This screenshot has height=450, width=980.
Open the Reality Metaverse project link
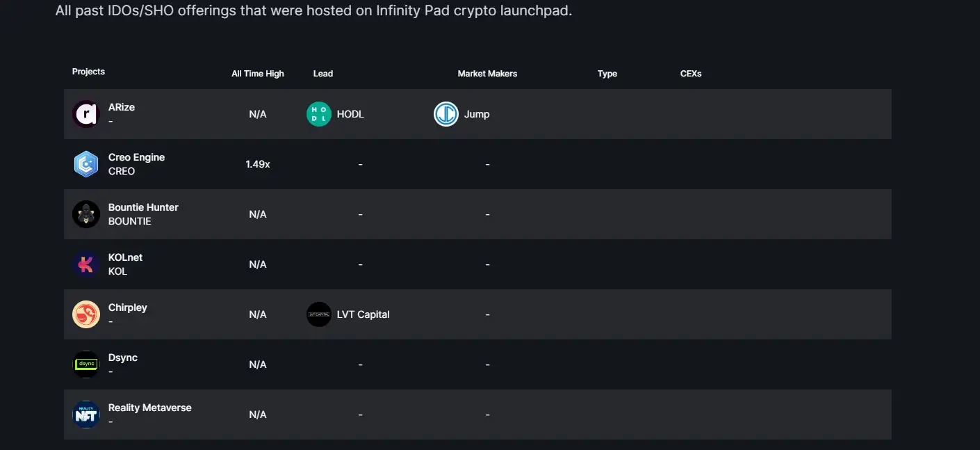pos(149,408)
